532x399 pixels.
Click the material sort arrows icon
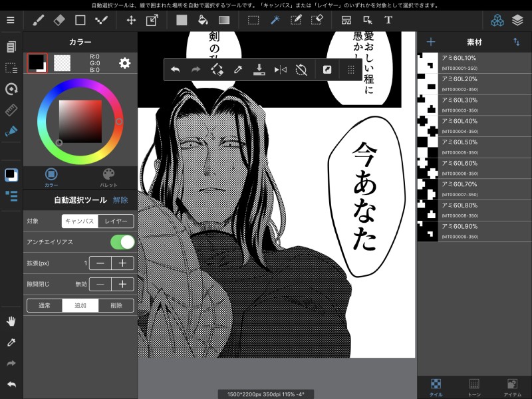[x=517, y=42]
